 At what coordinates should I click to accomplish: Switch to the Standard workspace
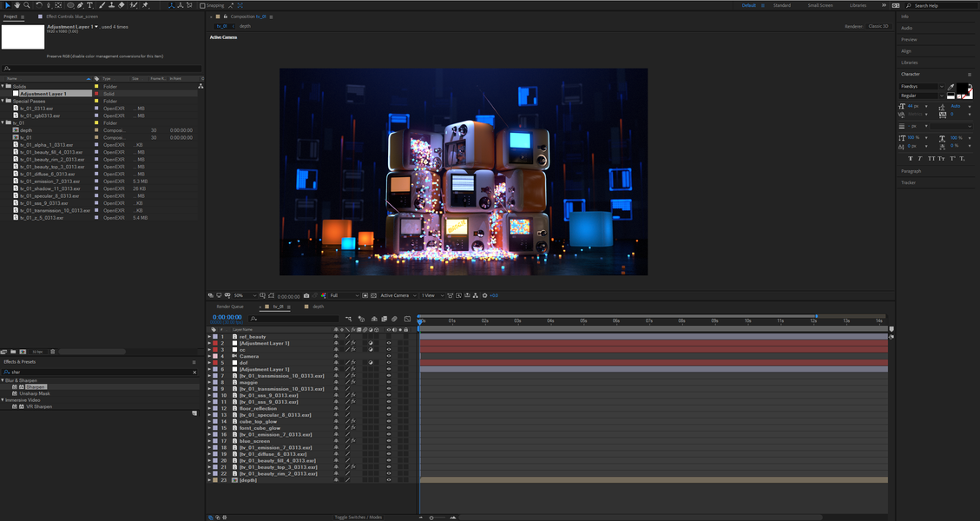pos(781,5)
